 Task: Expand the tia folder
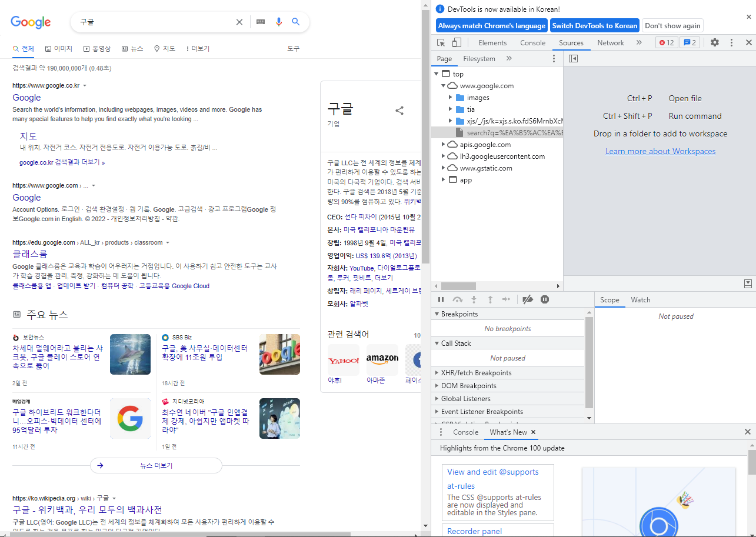point(451,109)
